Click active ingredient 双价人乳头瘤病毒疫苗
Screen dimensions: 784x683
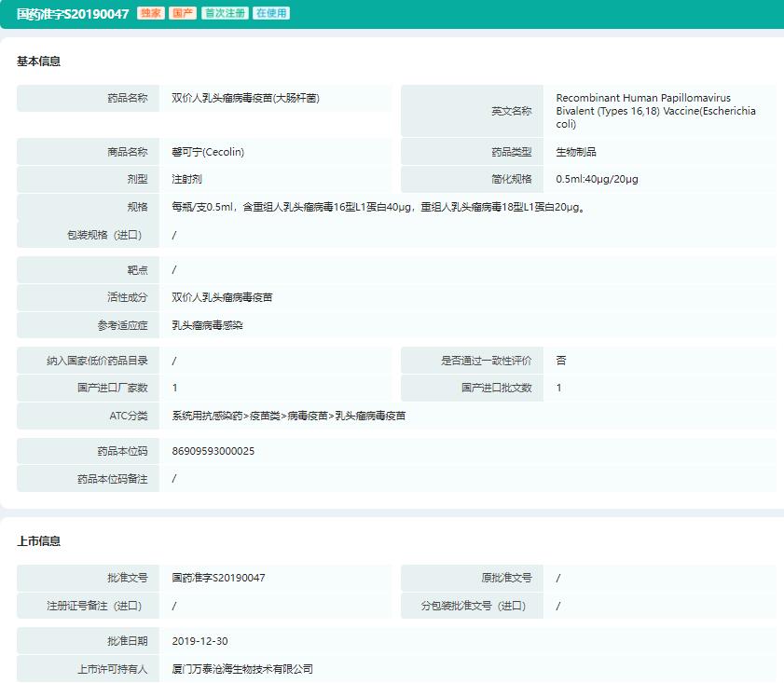click(x=223, y=297)
